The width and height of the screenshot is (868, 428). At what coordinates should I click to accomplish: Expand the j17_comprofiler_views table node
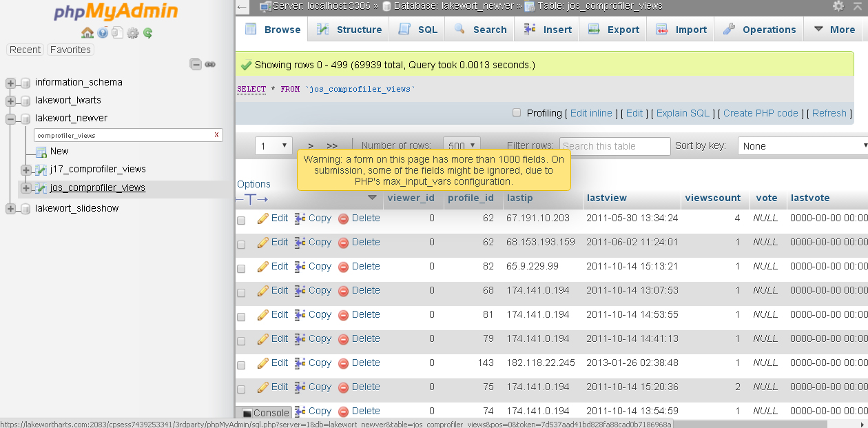click(25, 170)
